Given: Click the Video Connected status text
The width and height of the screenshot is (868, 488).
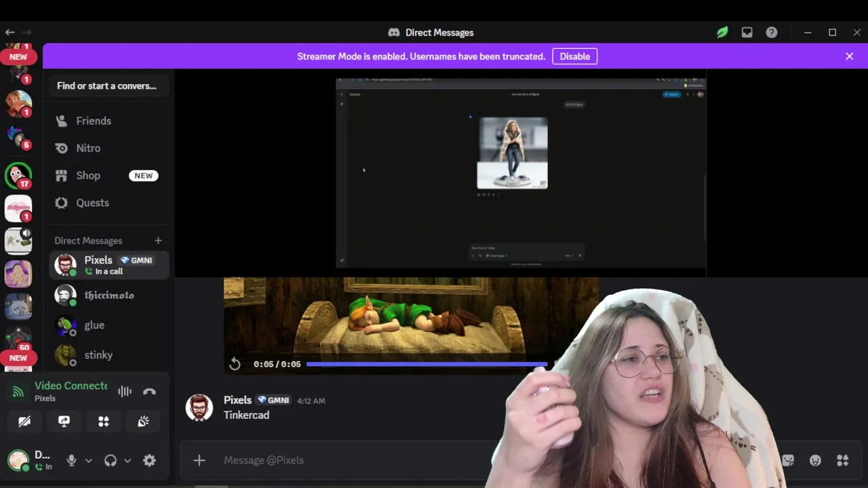Looking at the screenshot, I should tap(71, 386).
